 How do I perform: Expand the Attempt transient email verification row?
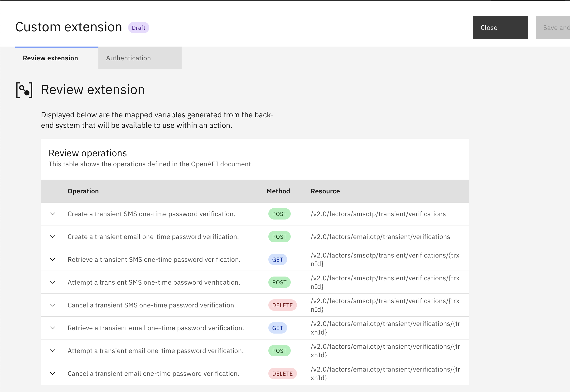pos(52,351)
